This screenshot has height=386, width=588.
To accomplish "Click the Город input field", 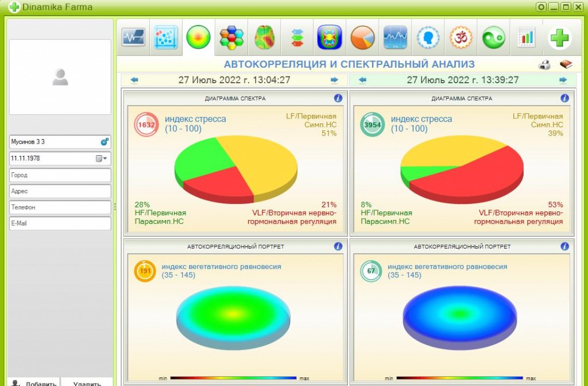I will click(x=60, y=175).
